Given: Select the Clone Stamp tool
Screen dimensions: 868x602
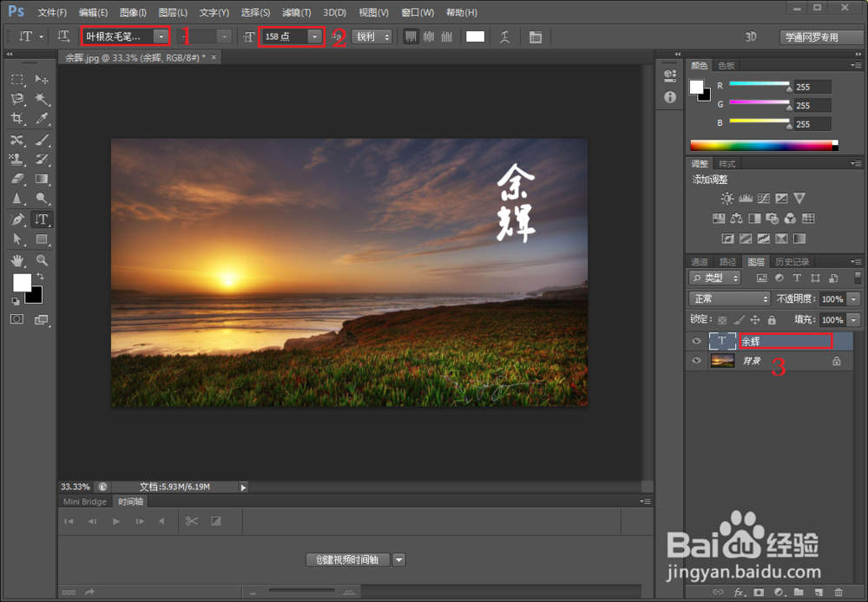Looking at the screenshot, I should pos(17,160).
